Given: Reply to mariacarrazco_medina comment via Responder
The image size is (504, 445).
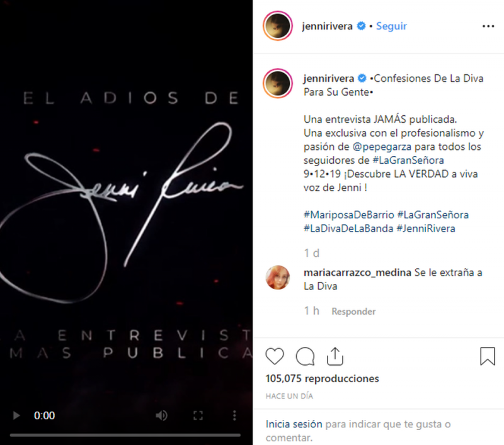Looking at the screenshot, I should 353,312.
